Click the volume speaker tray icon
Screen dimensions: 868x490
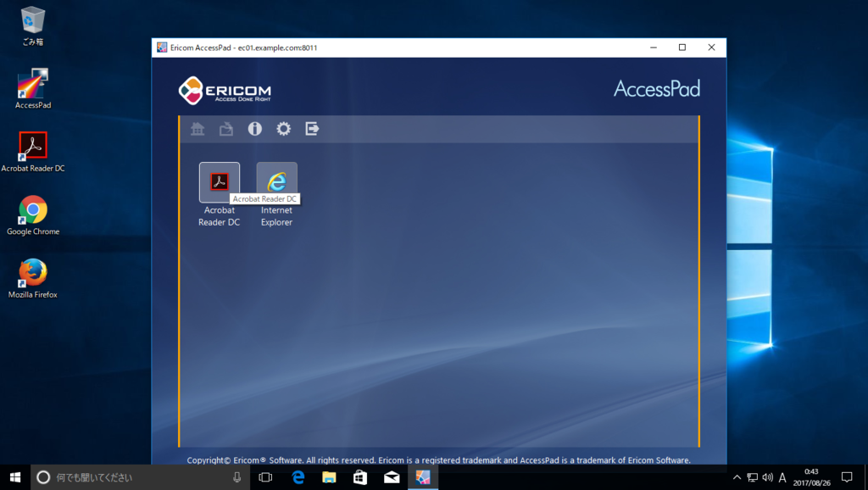pyautogui.click(x=767, y=477)
